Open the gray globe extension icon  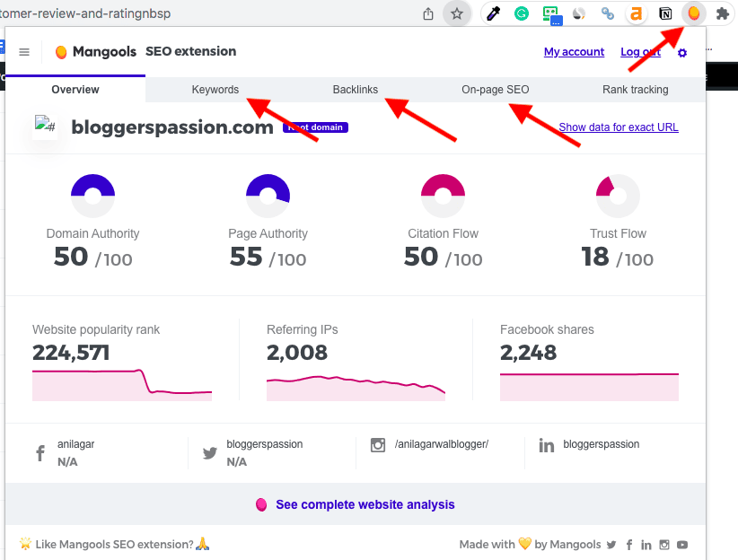click(x=578, y=13)
